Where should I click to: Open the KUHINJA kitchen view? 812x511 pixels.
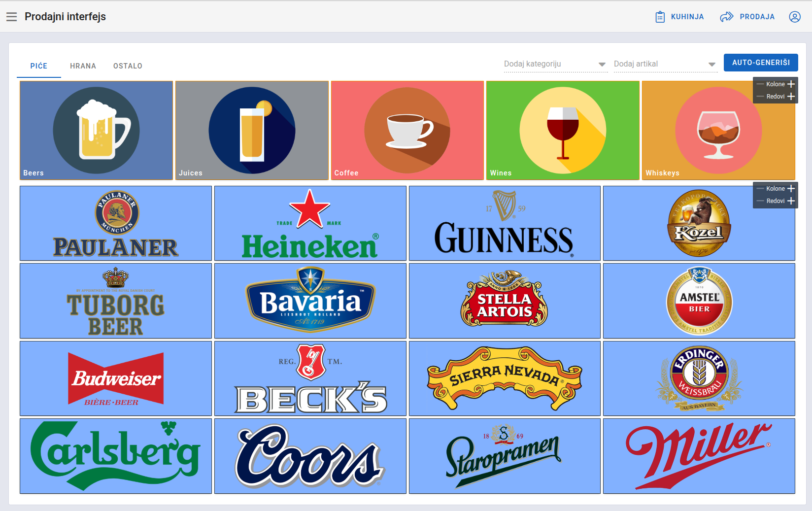coord(680,17)
